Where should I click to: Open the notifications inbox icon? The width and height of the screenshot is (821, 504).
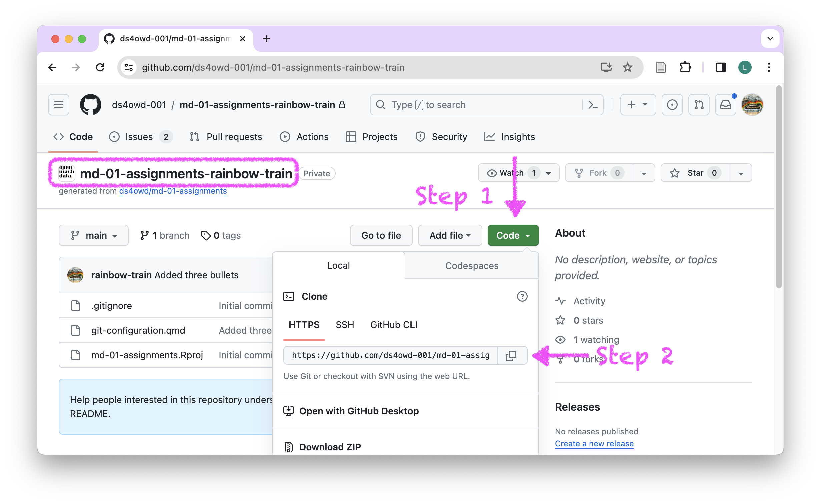click(726, 105)
